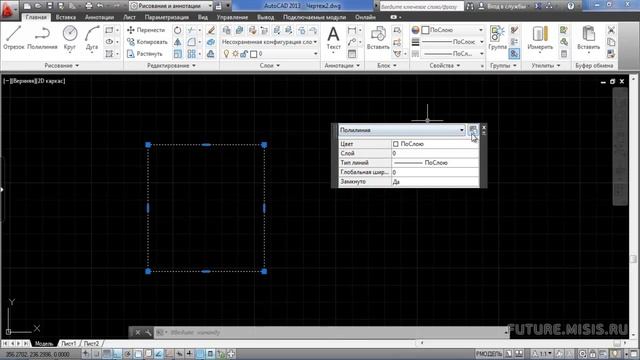The image size is (640, 360).
Task: Click the Группа group icon
Action: point(497,38)
